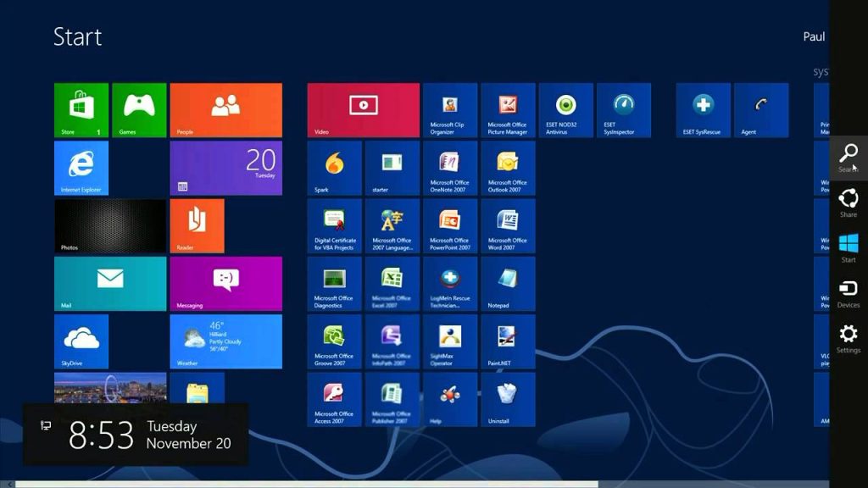
Task: Open the Spark app tile
Action: pyautogui.click(x=334, y=169)
